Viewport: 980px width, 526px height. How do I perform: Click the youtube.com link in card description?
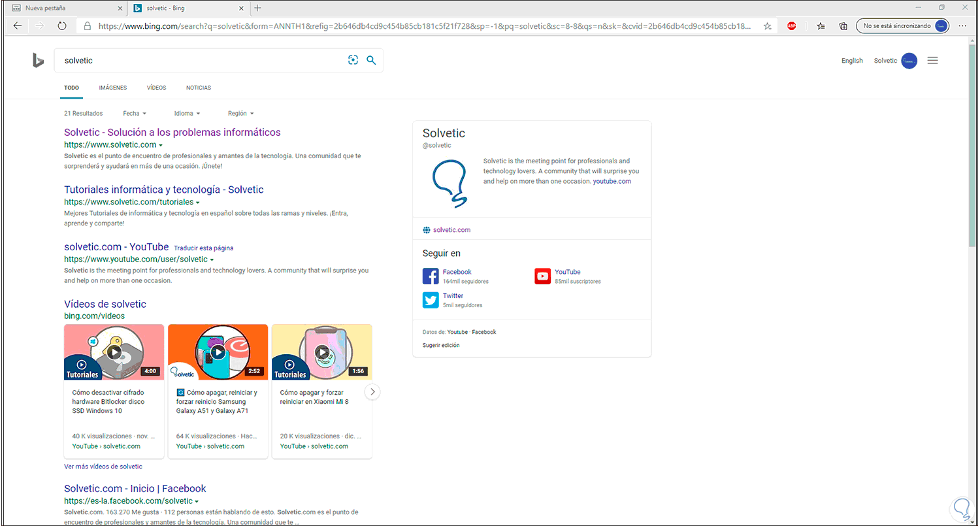(612, 182)
